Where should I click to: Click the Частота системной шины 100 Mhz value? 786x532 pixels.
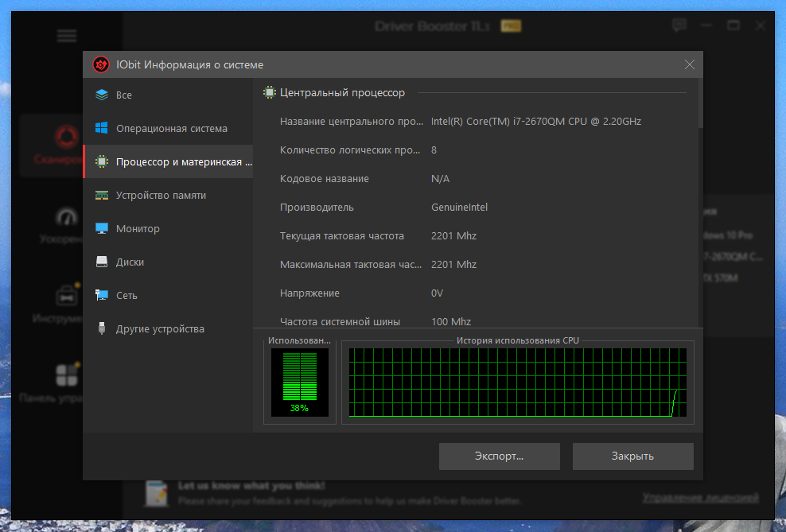coord(450,321)
